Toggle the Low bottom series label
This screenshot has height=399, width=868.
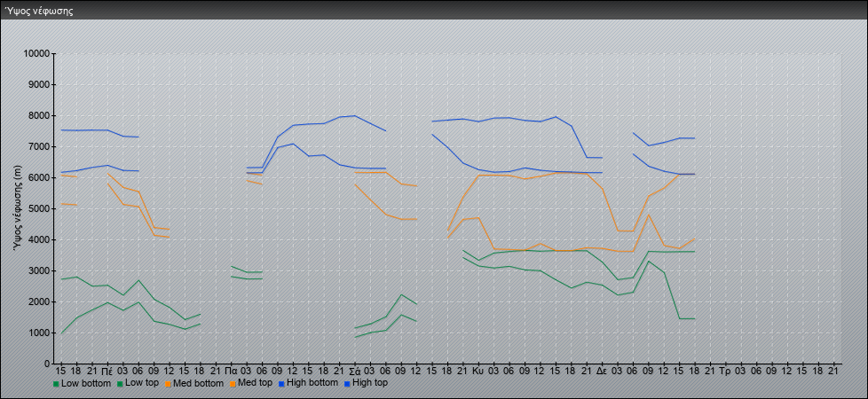tap(86, 383)
